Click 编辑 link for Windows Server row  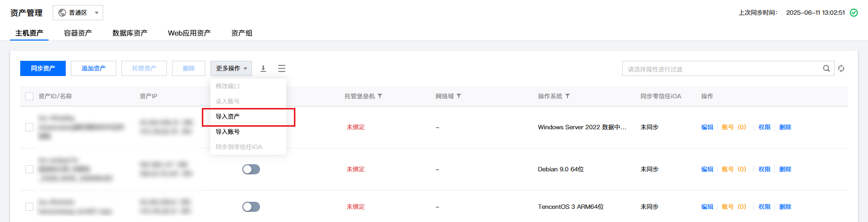coord(707,127)
